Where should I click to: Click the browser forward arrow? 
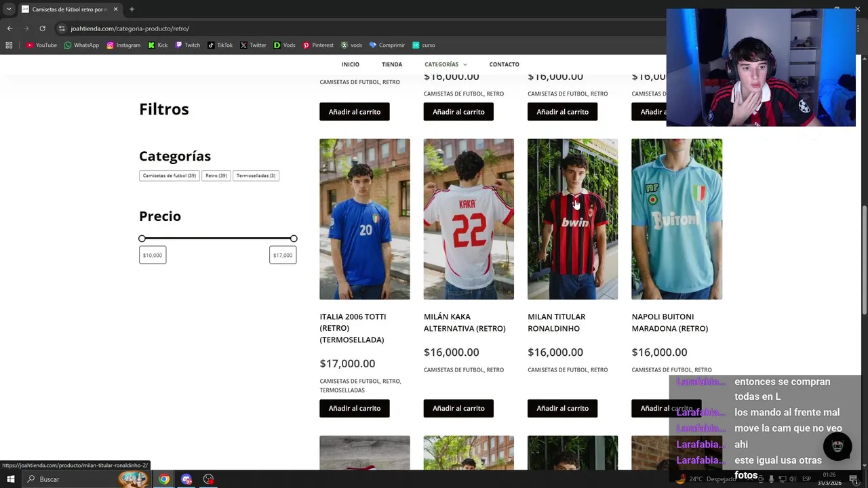pos(26,28)
